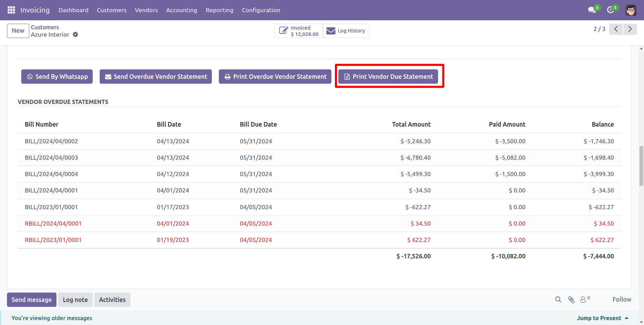The height and width of the screenshot is (325, 644).
Task: Open the Dashboard menu
Action: click(x=74, y=10)
